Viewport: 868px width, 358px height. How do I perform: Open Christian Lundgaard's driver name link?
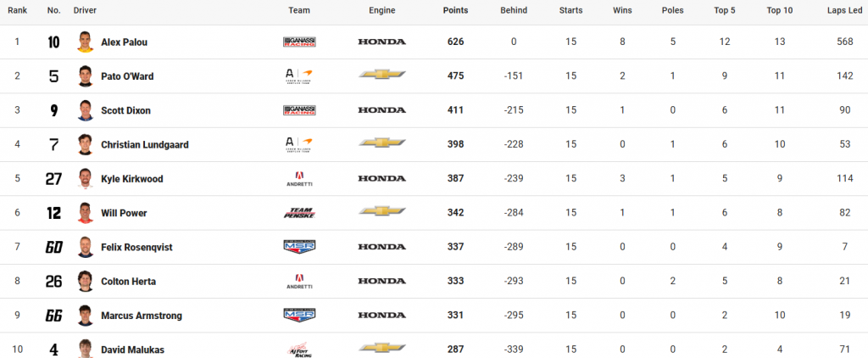click(144, 144)
